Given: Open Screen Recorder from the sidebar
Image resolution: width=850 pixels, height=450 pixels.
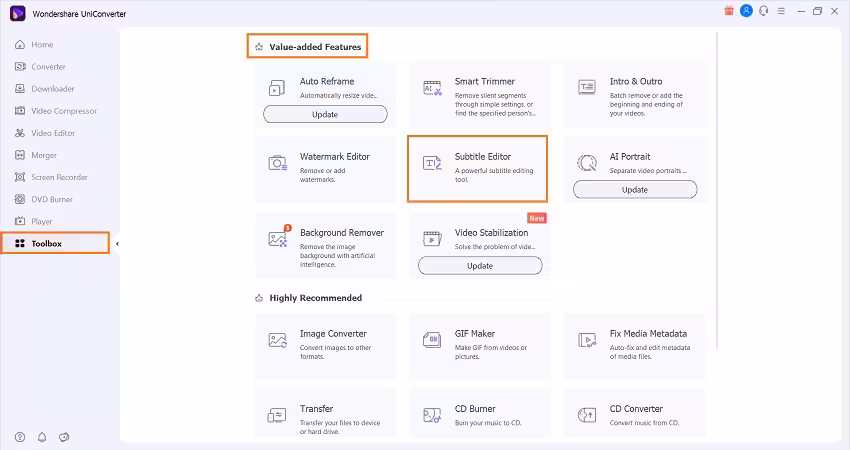Looking at the screenshot, I should (56, 177).
